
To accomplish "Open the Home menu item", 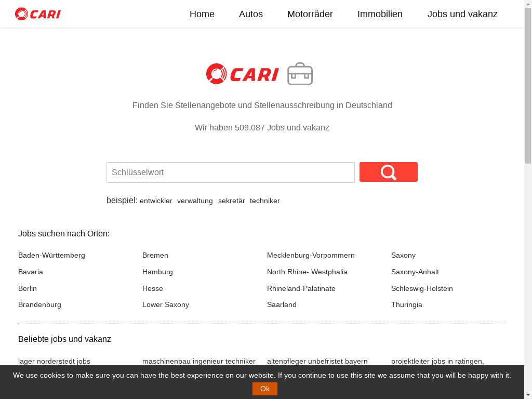I will [x=202, y=14].
